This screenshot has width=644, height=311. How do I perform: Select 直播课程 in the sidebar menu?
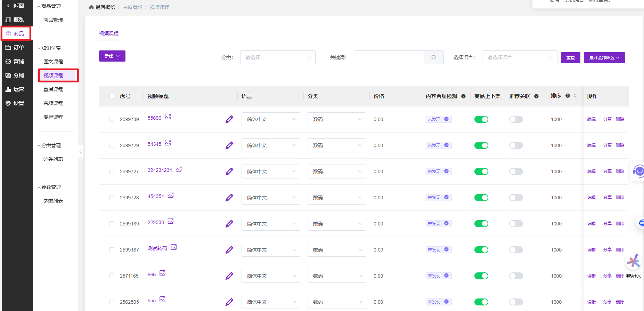(53, 89)
